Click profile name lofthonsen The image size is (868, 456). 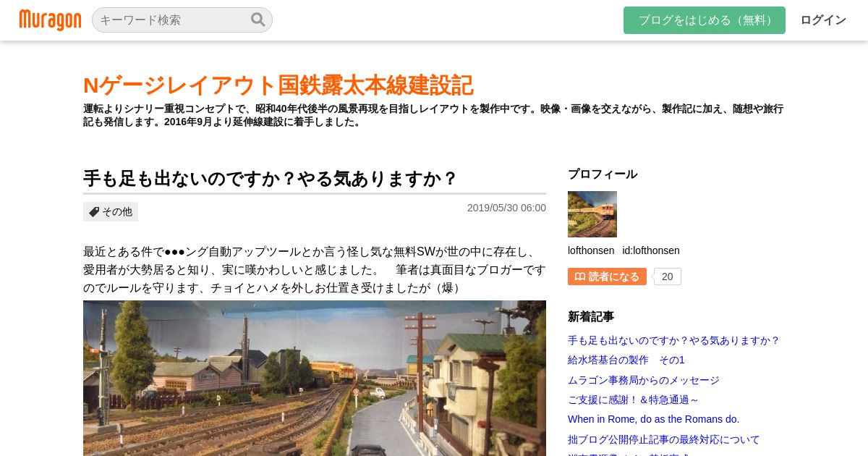(x=591, y=250)
